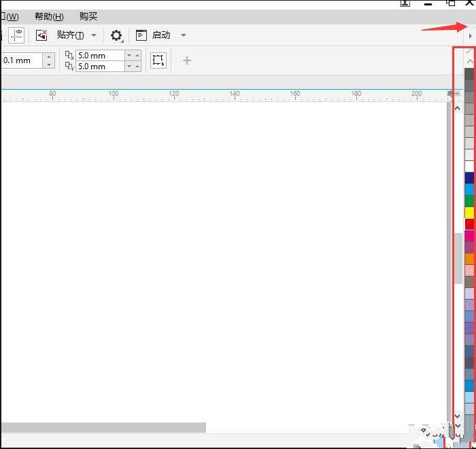Viewport: 476px width, 449px height.
Task: Expand the 贴齐 snap-to dropdown arrow
Action: click(94, 35)
